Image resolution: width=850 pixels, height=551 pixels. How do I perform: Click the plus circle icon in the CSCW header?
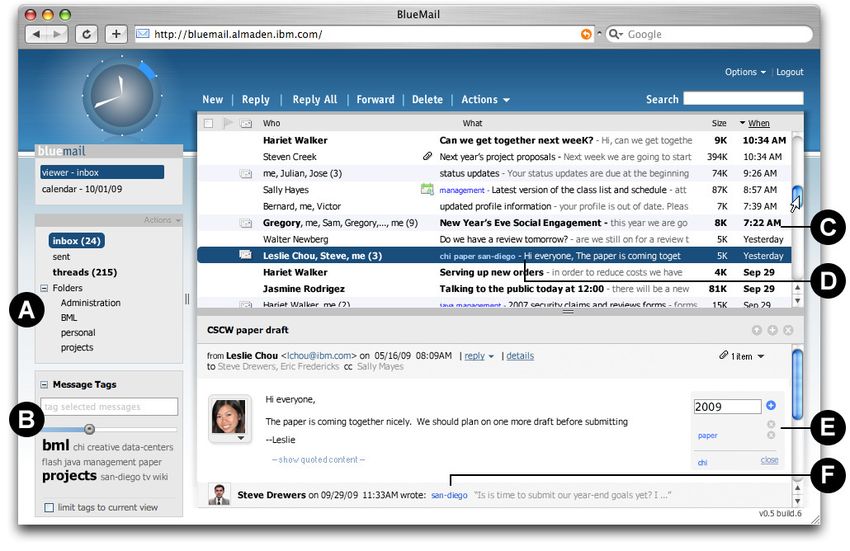point(772,330)
